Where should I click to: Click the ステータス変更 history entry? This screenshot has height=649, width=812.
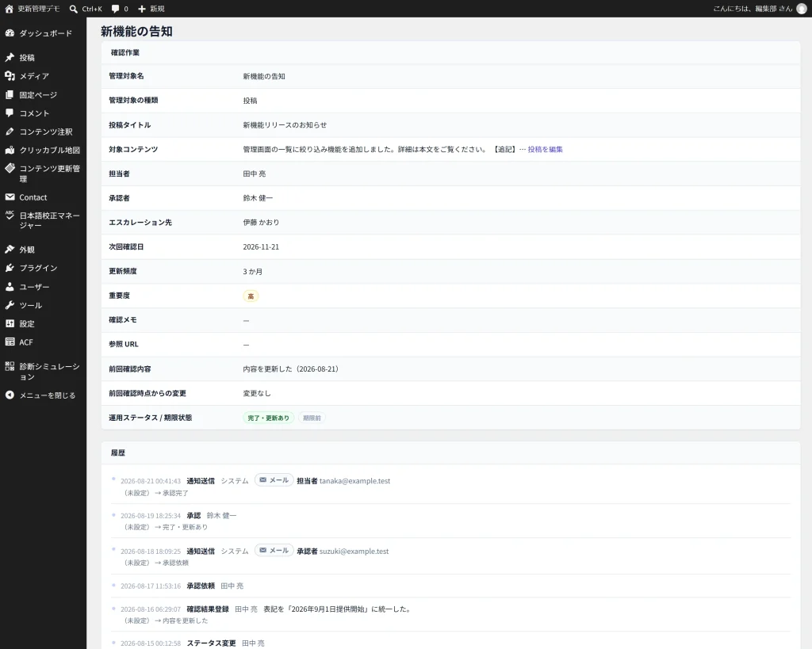[211, 643]
